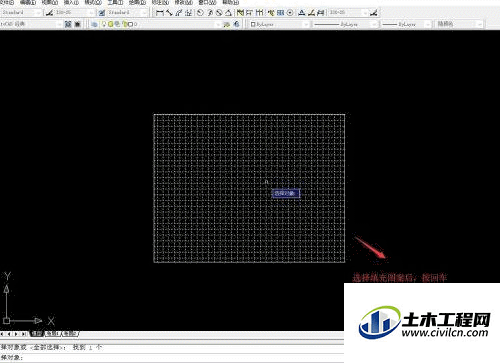Screen dimensions: 500x363
Task: Open the 视图 (View) menu
Action: pos(50,2)
